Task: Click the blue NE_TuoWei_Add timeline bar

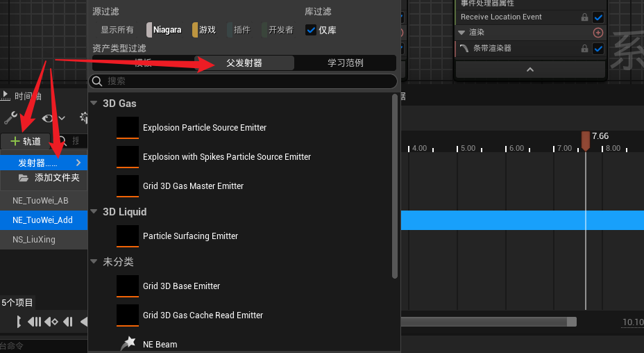Action: [523, 220]
